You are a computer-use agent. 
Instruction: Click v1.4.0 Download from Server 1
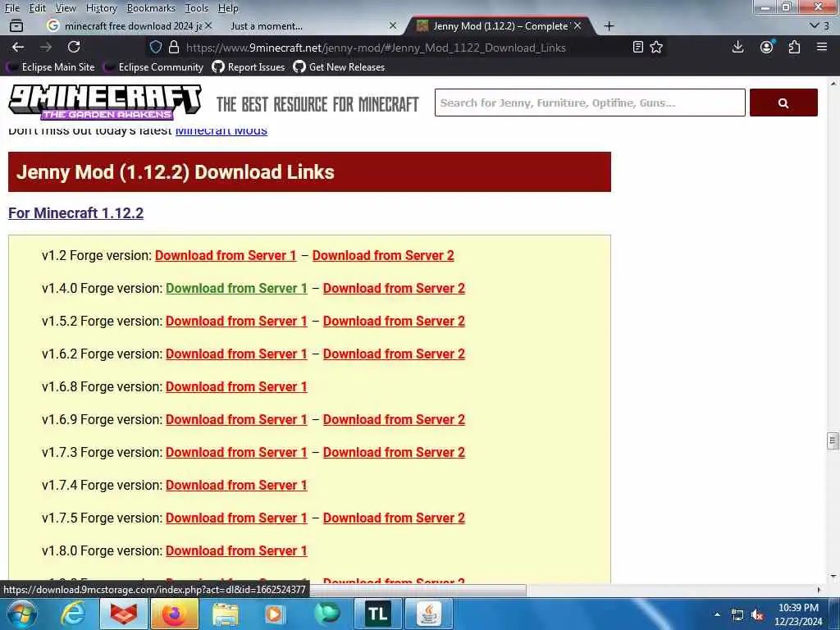(236, 288)
